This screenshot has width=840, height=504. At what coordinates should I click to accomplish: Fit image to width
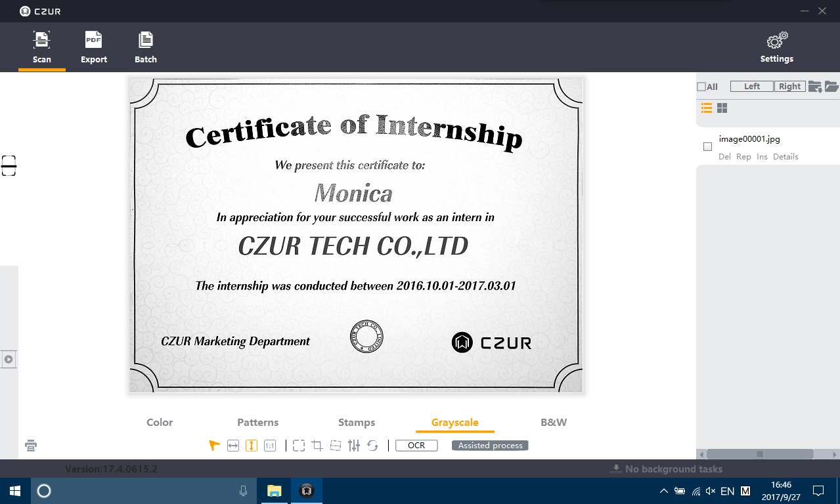point(233,446)
